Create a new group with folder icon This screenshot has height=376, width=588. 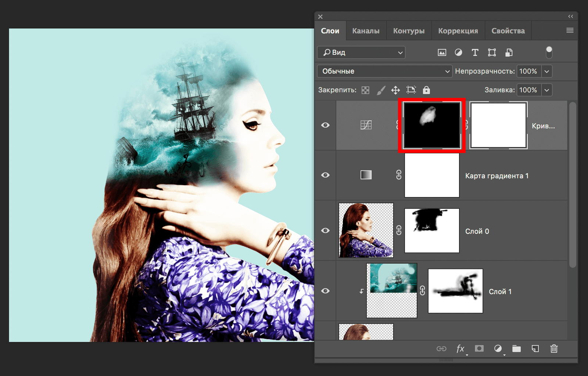tap(516, 348)
